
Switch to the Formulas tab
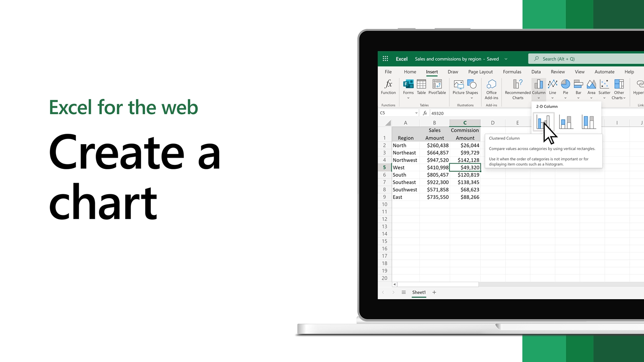pos(512,72)
